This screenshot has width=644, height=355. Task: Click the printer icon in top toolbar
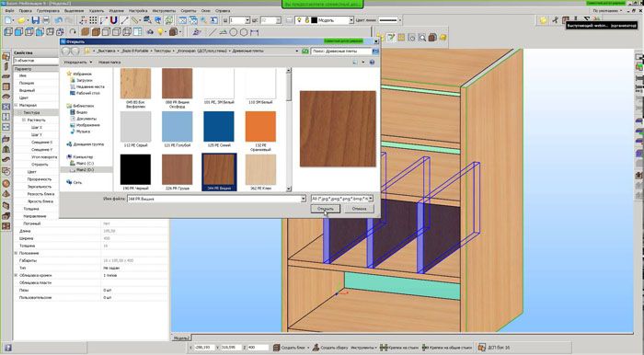pyautogui.click(x=46, y=20)
